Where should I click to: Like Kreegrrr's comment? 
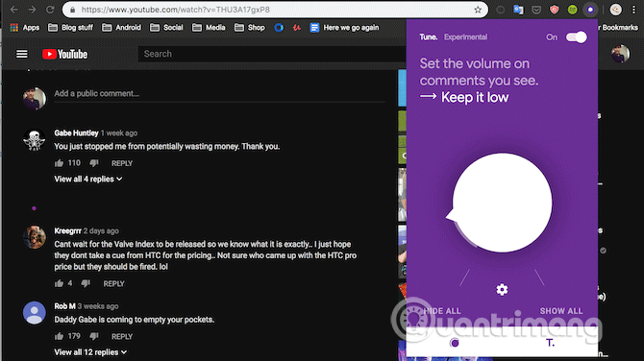tap(59, 283)
